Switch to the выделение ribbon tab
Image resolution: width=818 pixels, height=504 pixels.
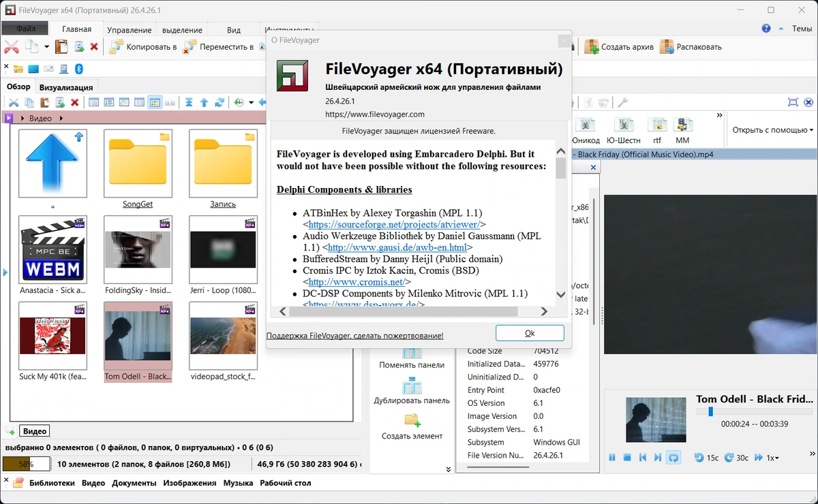point(182,30)
